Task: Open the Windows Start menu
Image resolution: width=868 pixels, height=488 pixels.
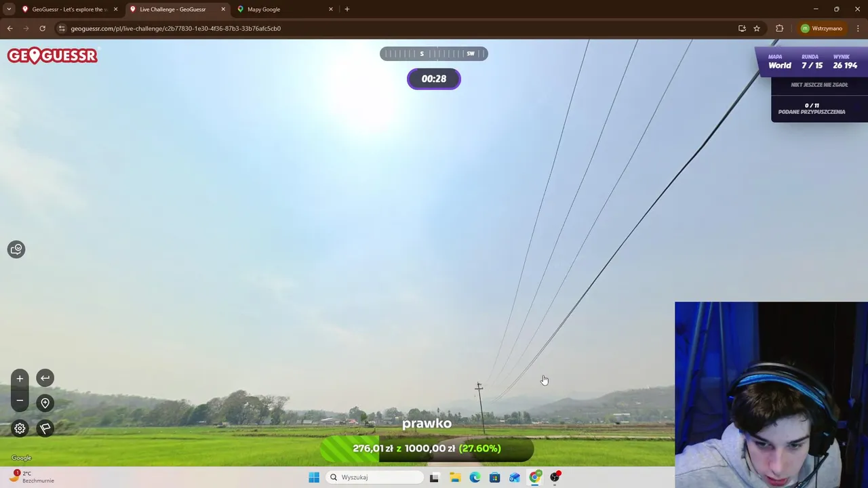Action: 314,477
